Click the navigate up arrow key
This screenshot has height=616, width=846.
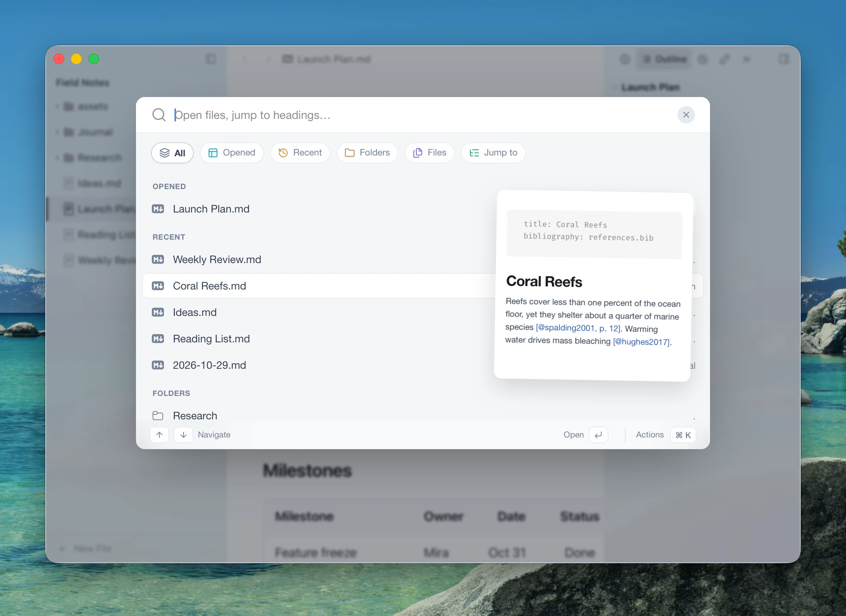click(x=159, y=435)
